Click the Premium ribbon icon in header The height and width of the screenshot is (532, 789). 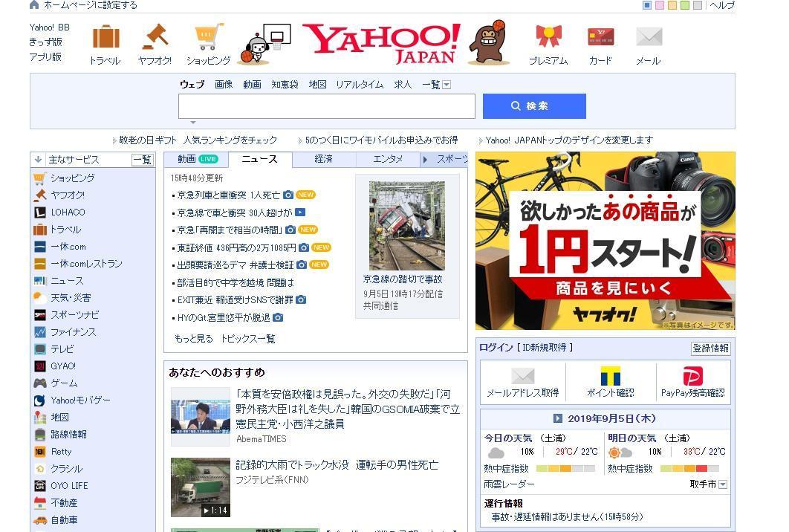tap(548, 36)
